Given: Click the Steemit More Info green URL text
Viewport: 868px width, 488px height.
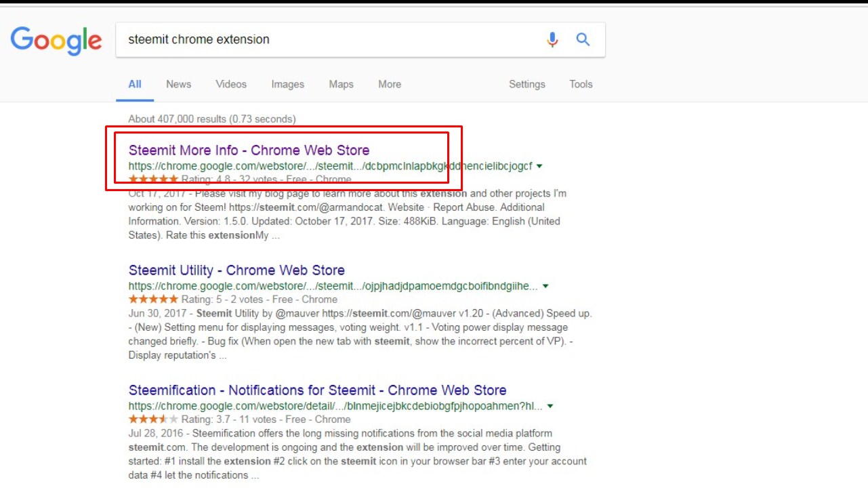Looking at the screenshot, I should tap(330, 166).
